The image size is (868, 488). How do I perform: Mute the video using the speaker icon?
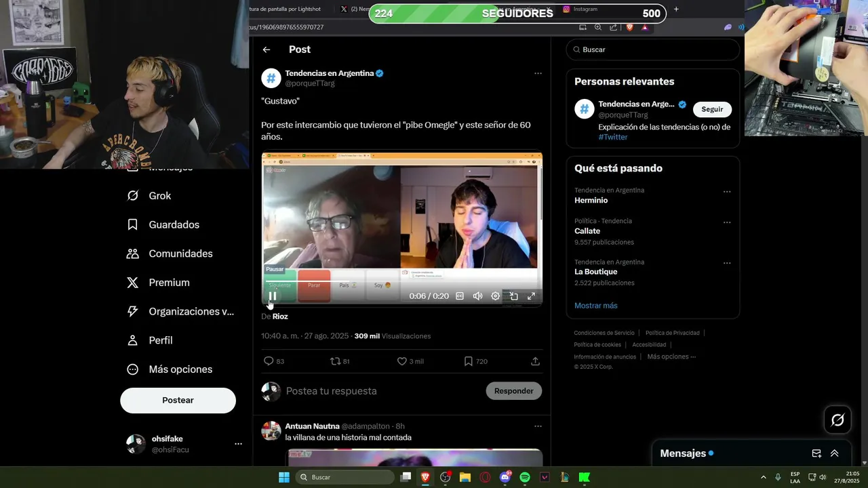[x=477, y=296]
